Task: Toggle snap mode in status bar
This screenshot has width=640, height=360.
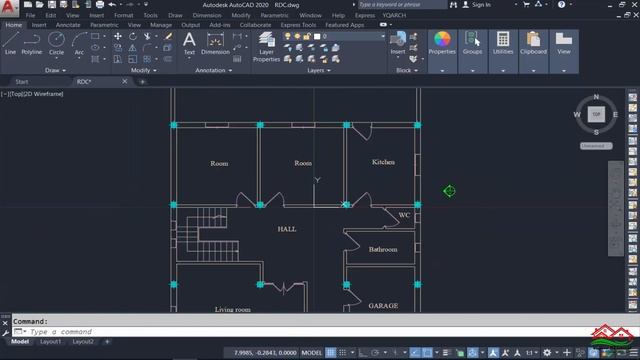Action: 342,353
